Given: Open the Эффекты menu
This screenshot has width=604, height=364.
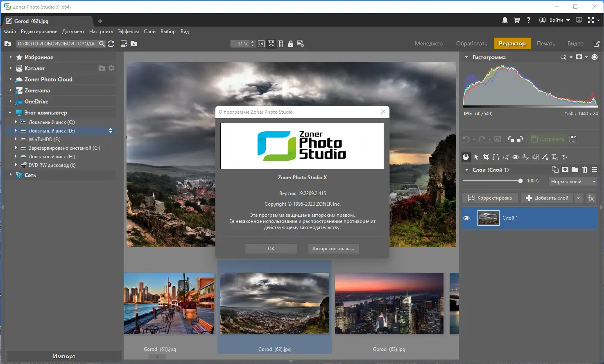Looking at the screenshot, I should coord(128,31).
